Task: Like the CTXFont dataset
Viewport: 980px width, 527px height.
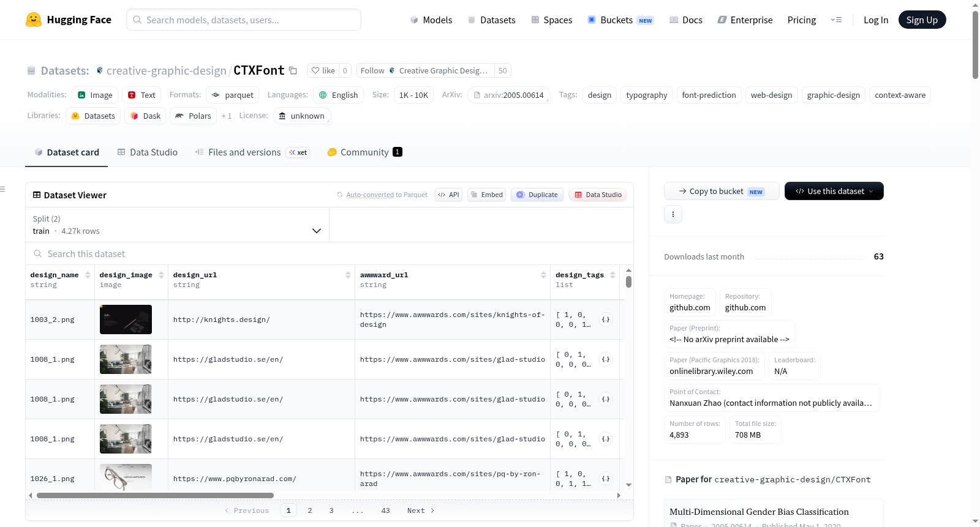Action: (x=323, y=70)
